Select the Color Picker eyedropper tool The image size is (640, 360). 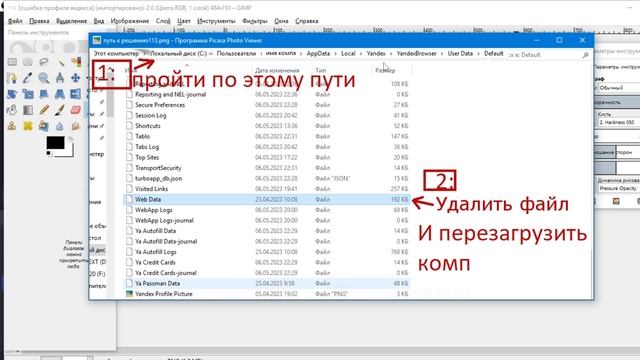tap(28, 78)
